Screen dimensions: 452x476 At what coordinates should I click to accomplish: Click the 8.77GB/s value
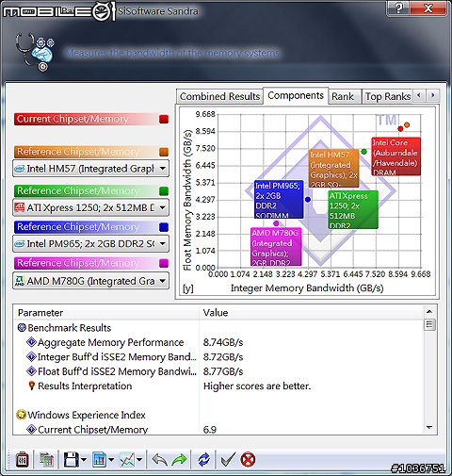(223, 371)
